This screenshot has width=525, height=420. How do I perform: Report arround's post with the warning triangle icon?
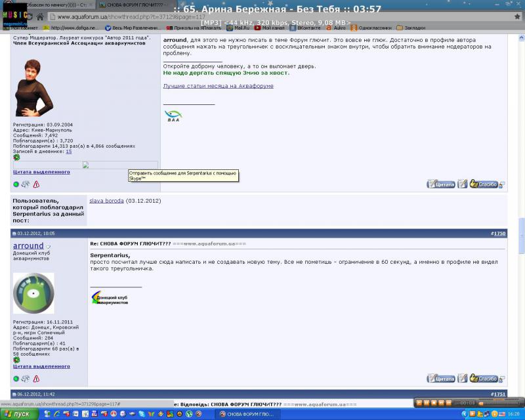(36, 379)
